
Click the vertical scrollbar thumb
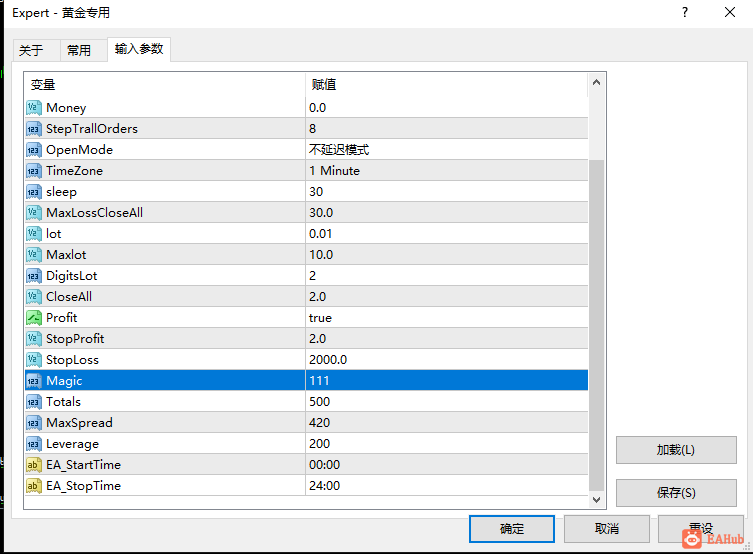point(596,325)
